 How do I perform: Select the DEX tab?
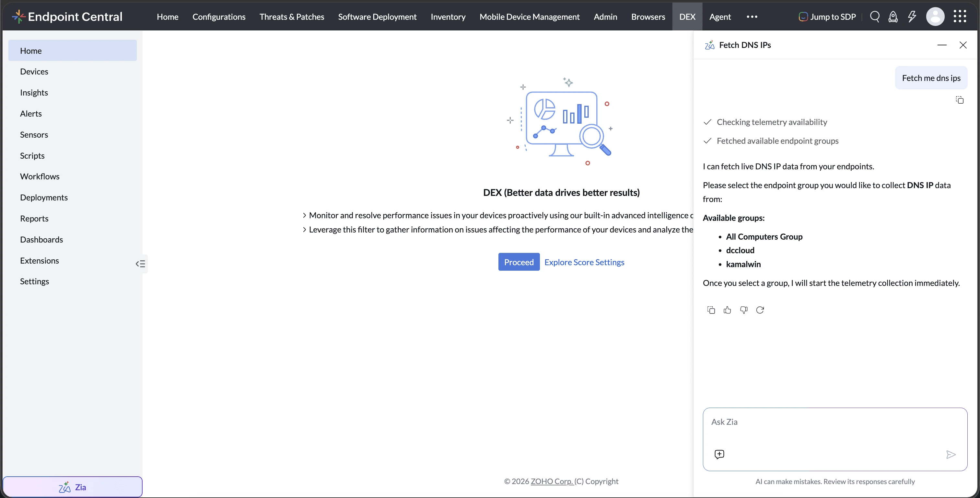click(x=687, y=17)
